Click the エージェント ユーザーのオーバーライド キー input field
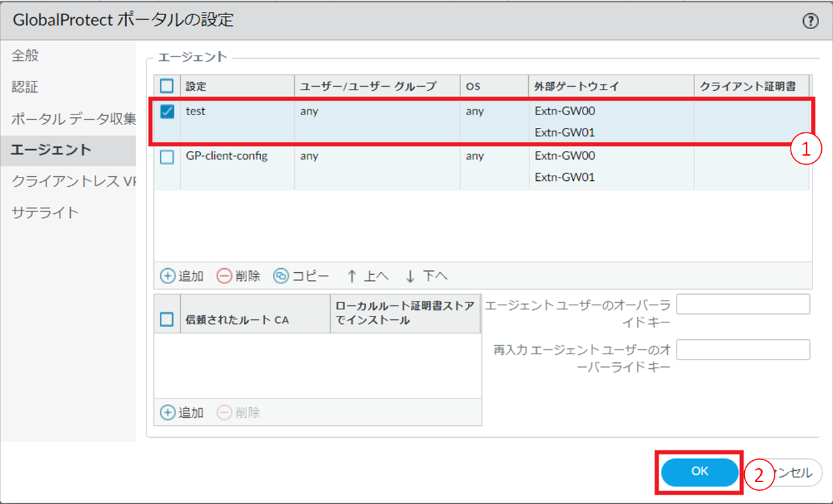Image resolution: width=833 pixels, height=504 pixels. (743, 305)
